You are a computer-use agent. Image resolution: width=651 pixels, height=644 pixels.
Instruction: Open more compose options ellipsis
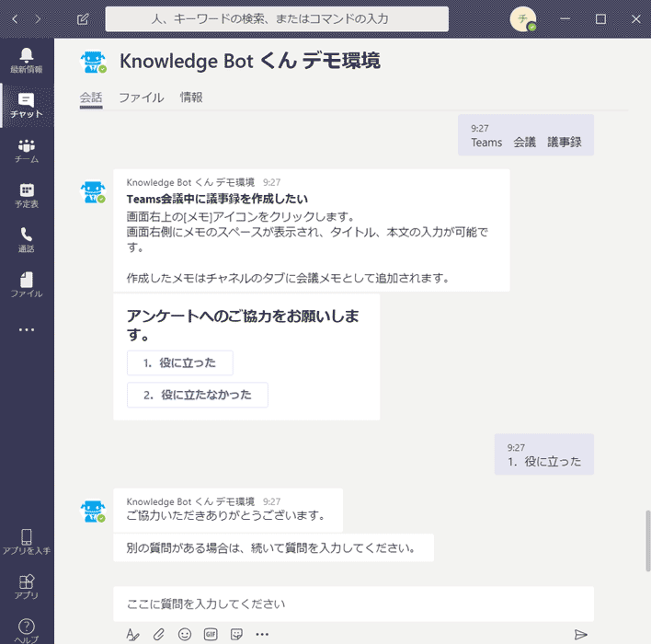262,635
